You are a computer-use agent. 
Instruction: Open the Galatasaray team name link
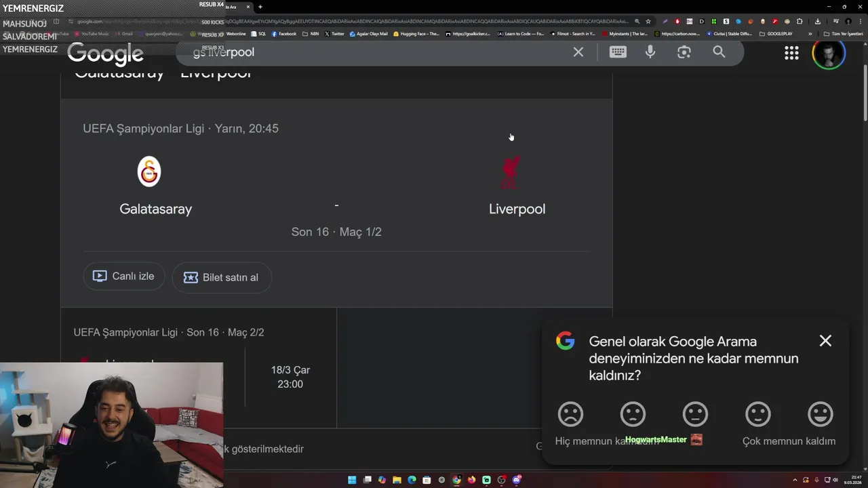click(x=156, y=209)
